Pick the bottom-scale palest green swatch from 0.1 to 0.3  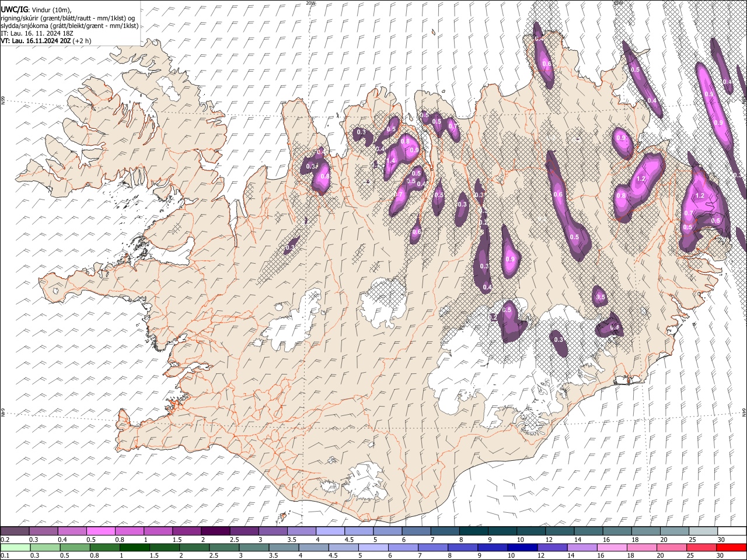point(15,548)
